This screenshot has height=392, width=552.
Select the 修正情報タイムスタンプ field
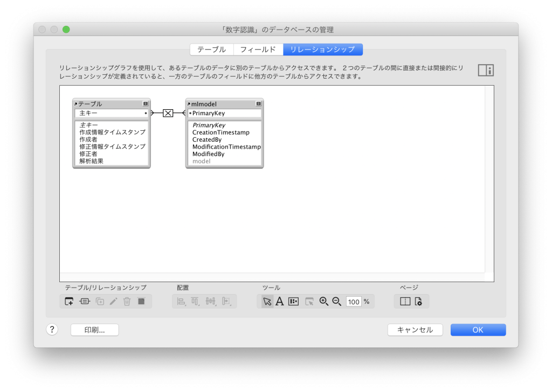pos(112,146)
